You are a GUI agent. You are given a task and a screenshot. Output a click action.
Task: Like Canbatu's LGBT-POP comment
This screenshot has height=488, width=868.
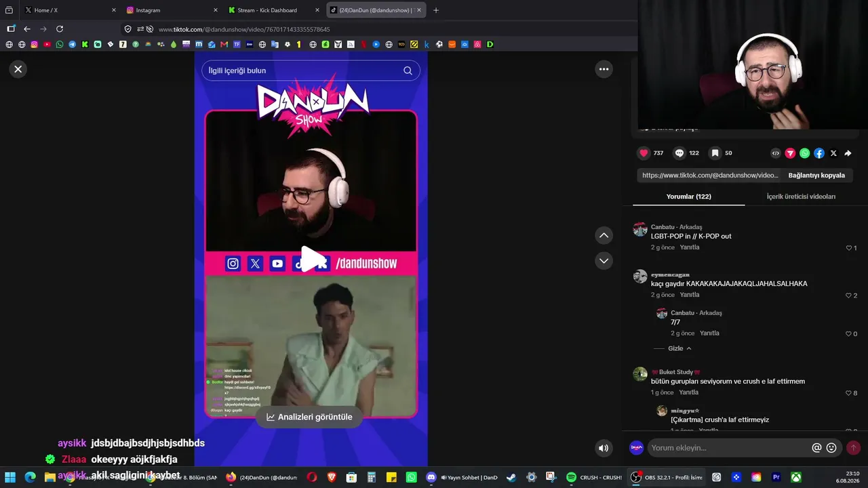(x=849, y=248)
